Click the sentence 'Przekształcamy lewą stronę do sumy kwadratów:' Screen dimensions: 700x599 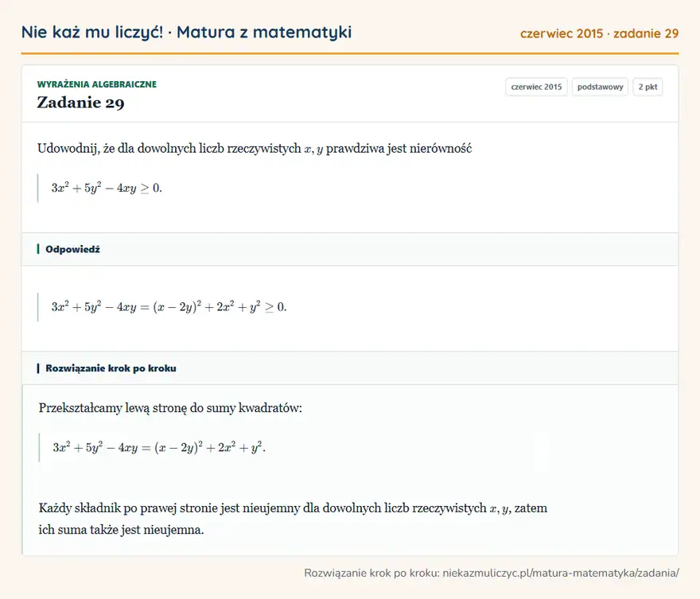(170, 408)
